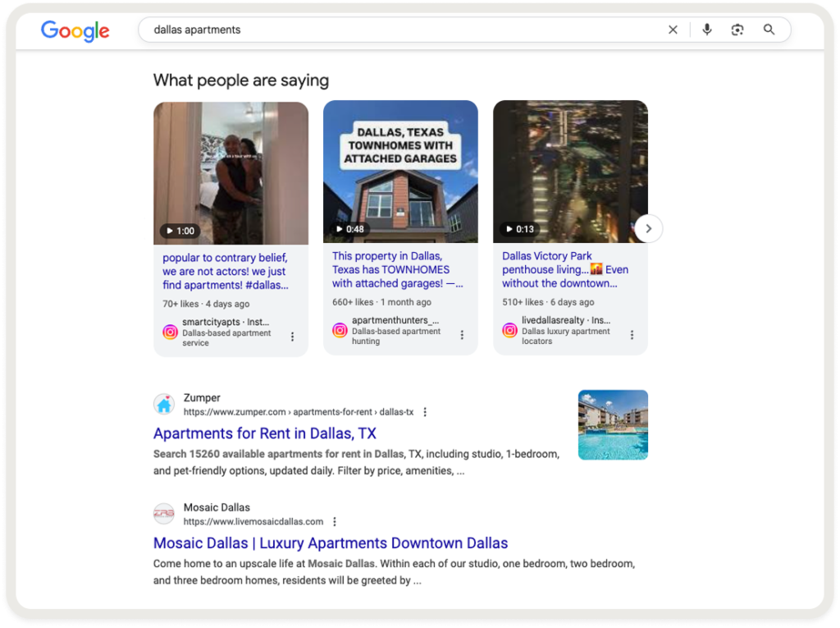Click the Zumper pool image thumbnail

click(x=613, y=424)
